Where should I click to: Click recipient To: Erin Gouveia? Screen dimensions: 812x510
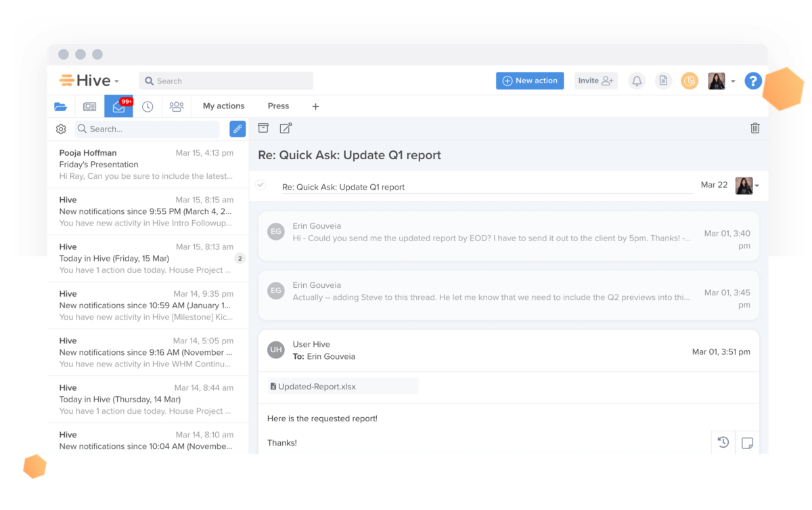[323, 356]
